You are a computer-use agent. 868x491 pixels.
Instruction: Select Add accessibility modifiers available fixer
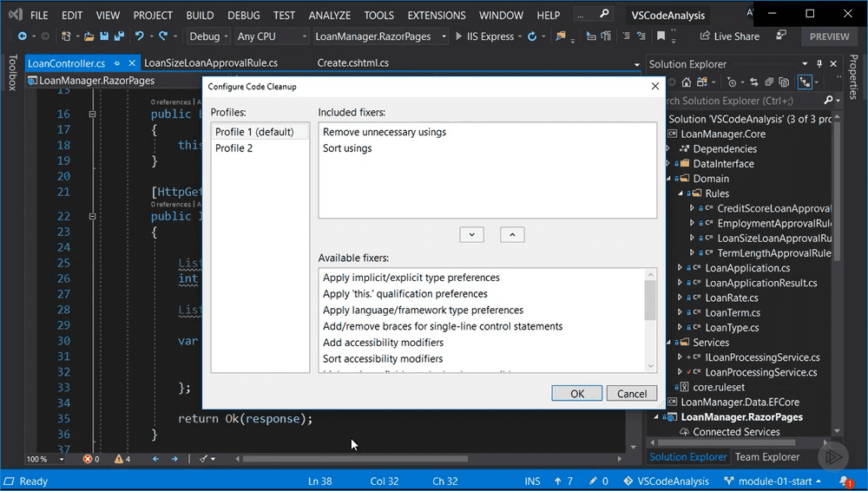tap(383, 343)
